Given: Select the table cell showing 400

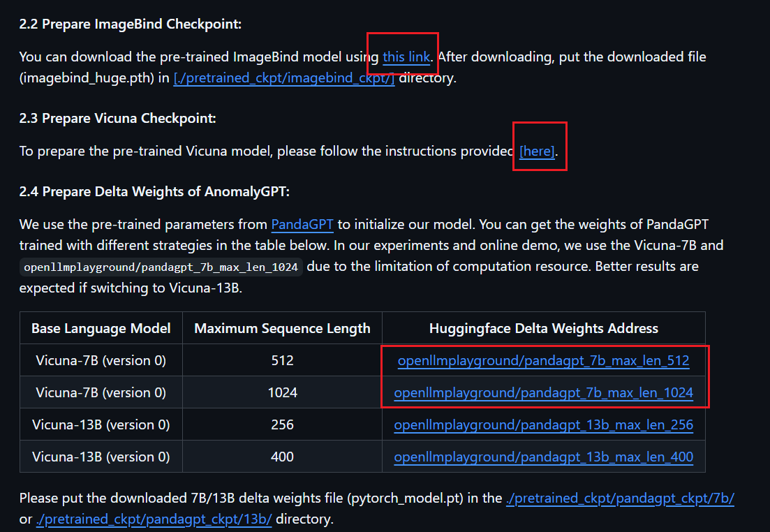Looking at the screenshot, I should click(282, 457).
